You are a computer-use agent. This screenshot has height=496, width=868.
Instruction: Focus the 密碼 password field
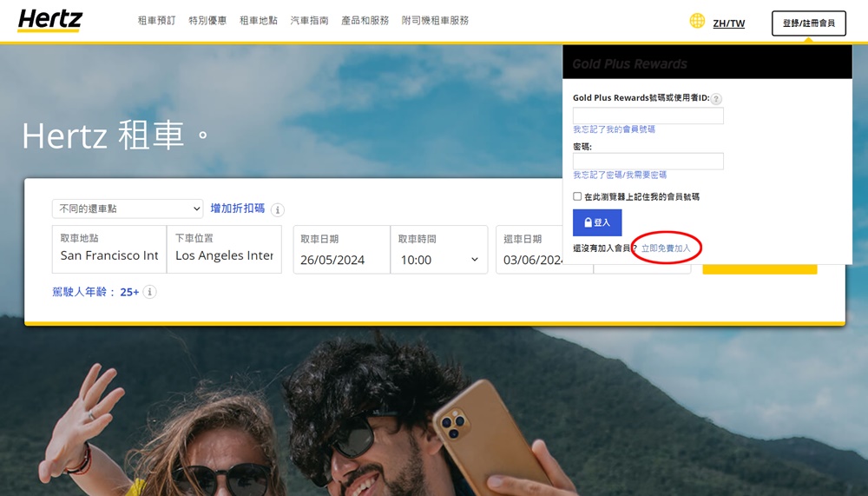648,162
